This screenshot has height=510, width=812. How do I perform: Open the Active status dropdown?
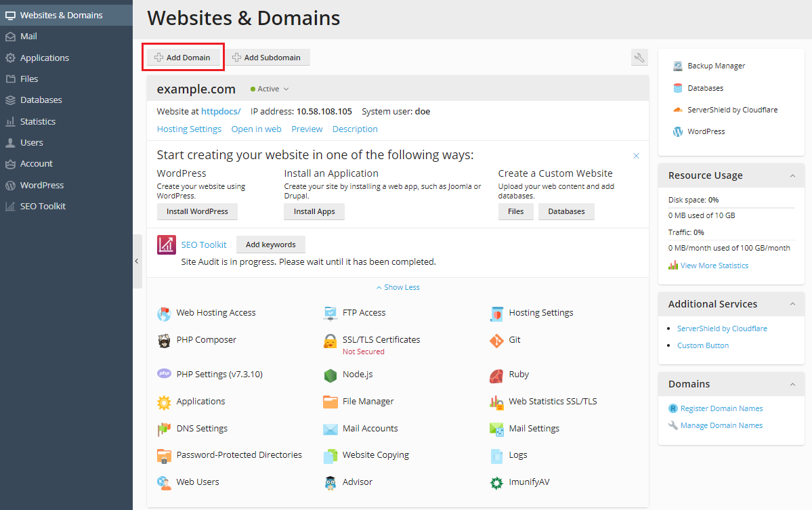click(x=270, y=89)
